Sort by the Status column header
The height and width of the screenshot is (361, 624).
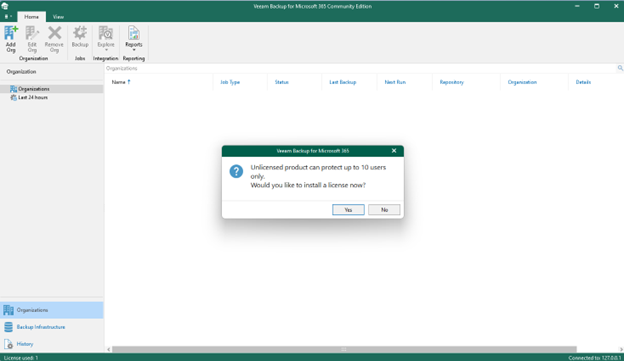point(281,82)
